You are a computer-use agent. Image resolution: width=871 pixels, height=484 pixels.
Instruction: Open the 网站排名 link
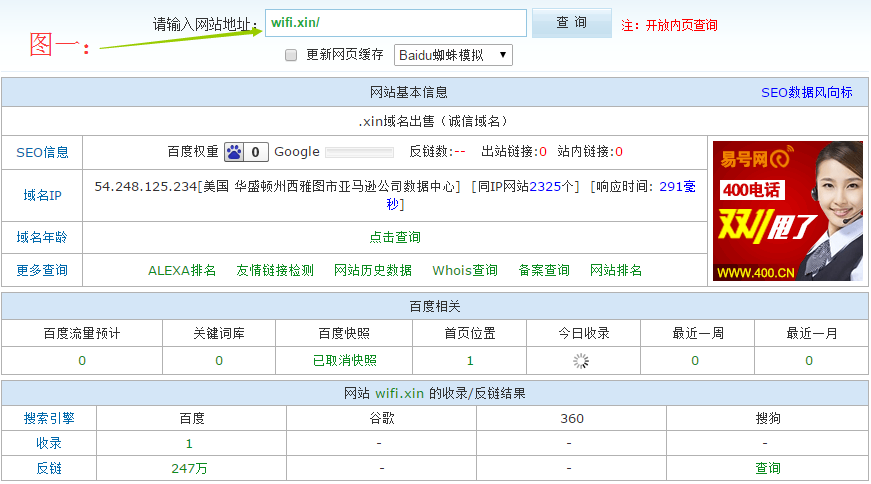pyautogui.click(x=616, y=270)
